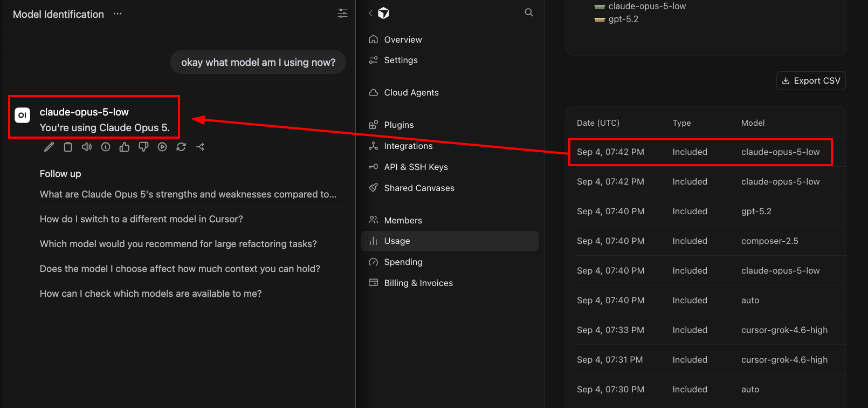Regenerate the assistant response

tap(181, 147)
